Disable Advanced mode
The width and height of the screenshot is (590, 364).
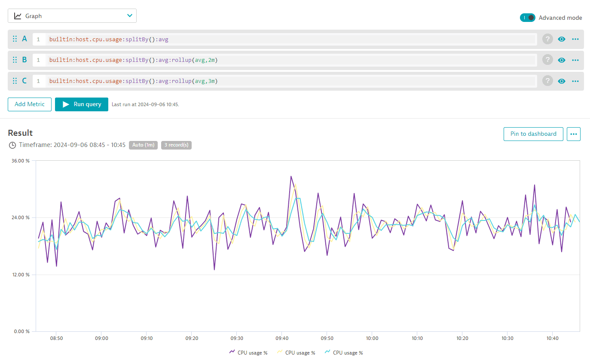tap(528, 18)
